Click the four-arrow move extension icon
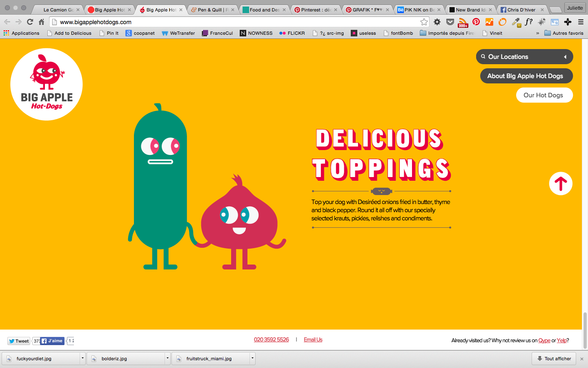 click(568, 22)
